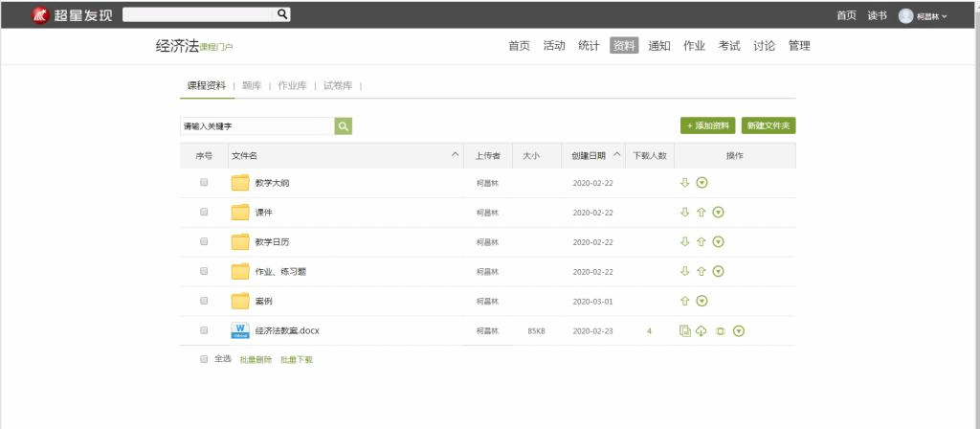Click cloud download icon for 经济法教案.docx

click(x=701, y=331)
